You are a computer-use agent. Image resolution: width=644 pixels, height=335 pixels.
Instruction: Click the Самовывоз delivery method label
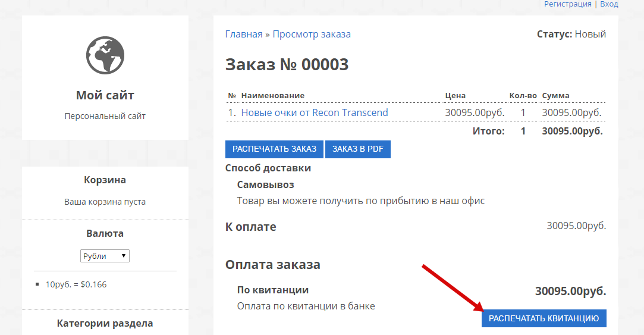(x=265, y=184)
